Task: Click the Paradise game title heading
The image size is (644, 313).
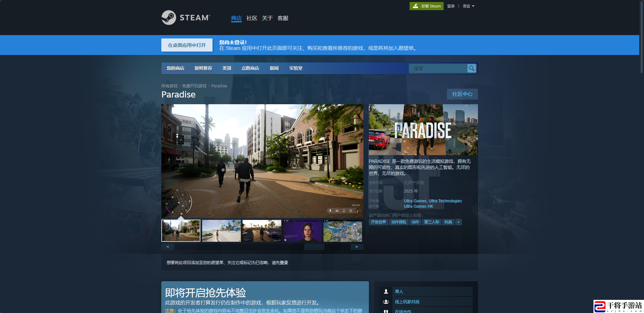Action: 179,94
